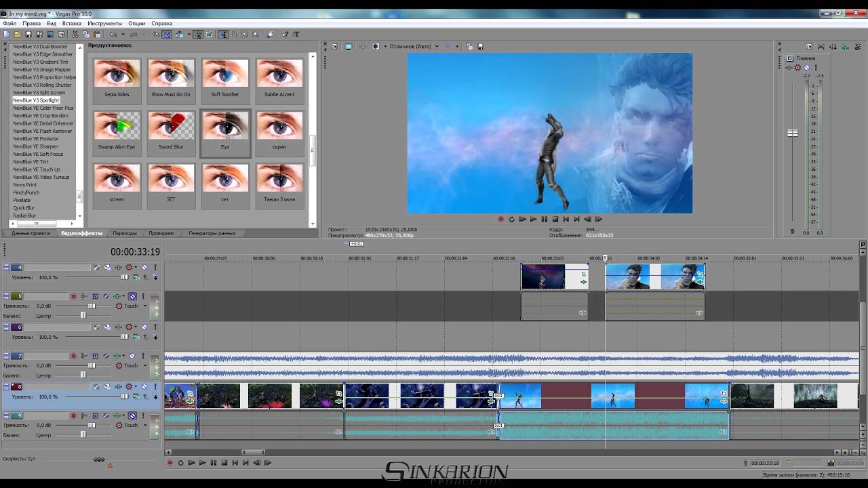Mute video track 4
Screen dimensions: 868x488
click(144, 267)
